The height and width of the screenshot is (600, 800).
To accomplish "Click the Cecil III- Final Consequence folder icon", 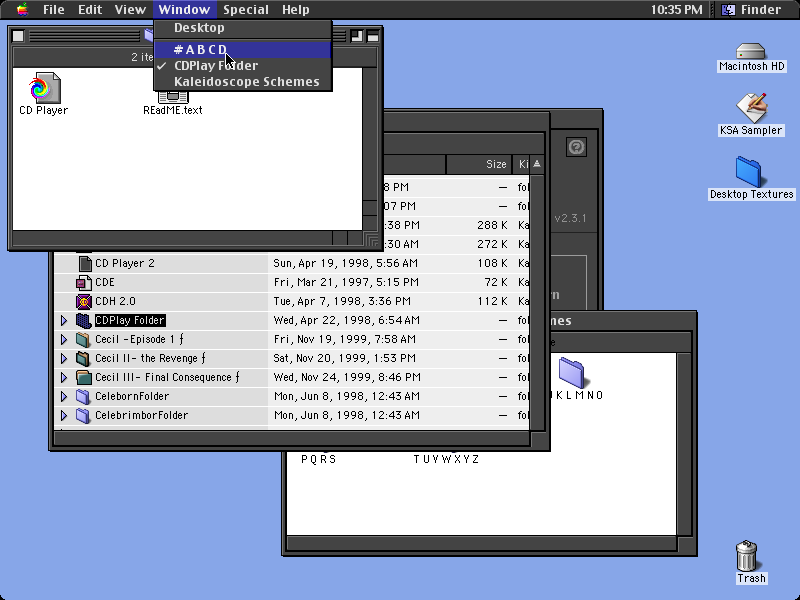I will [84, 377].
